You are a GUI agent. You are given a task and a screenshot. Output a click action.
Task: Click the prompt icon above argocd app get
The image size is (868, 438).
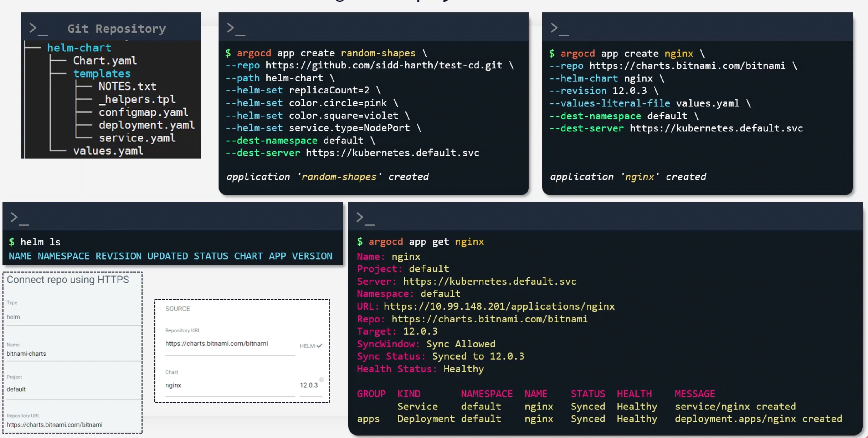(x=365, y=218)
